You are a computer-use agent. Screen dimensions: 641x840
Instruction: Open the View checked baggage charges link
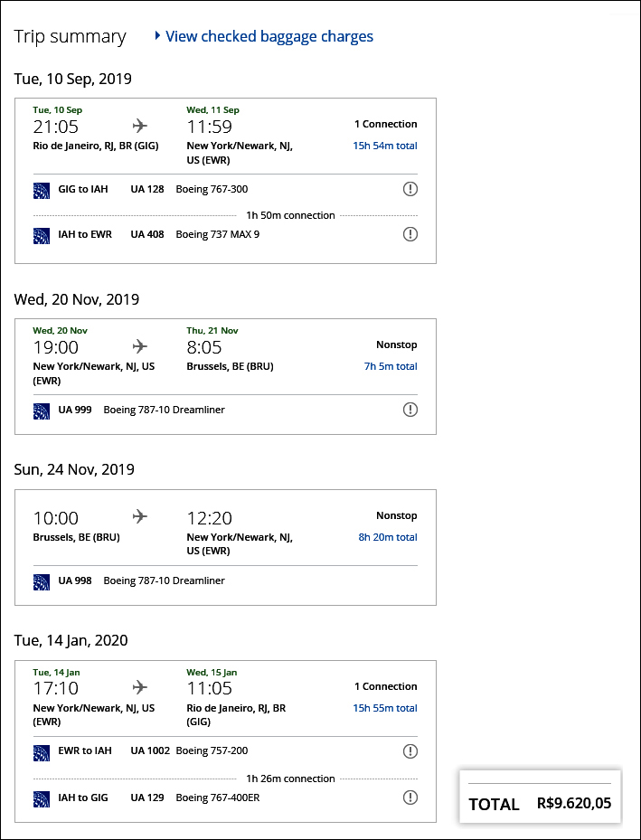(269, 36)
